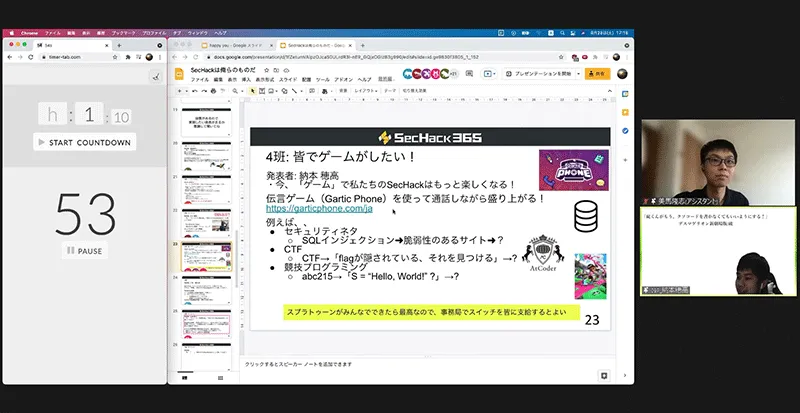Collapse the Slides toolbar with chevron
800x413 pixels.
(x=610, y=91)
